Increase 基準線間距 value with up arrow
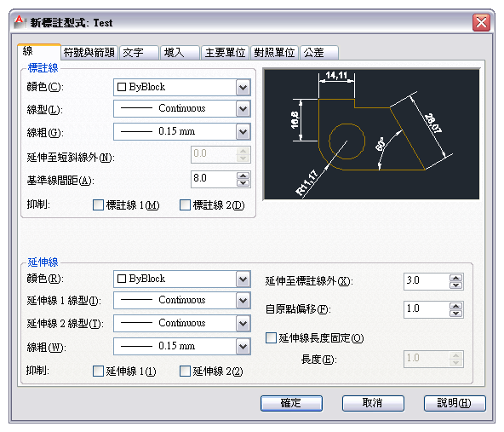The width and height of the screenshot is (504, 432). pyautogui.click(x=243, y=176)
